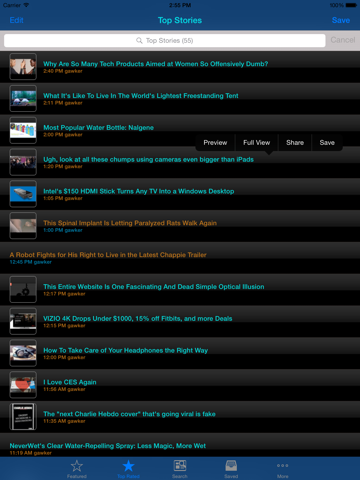Screen dimensions: 360x480
Task: Open 'Most Popular Water Bottle: Nalgene' headline
Action: 98,128
